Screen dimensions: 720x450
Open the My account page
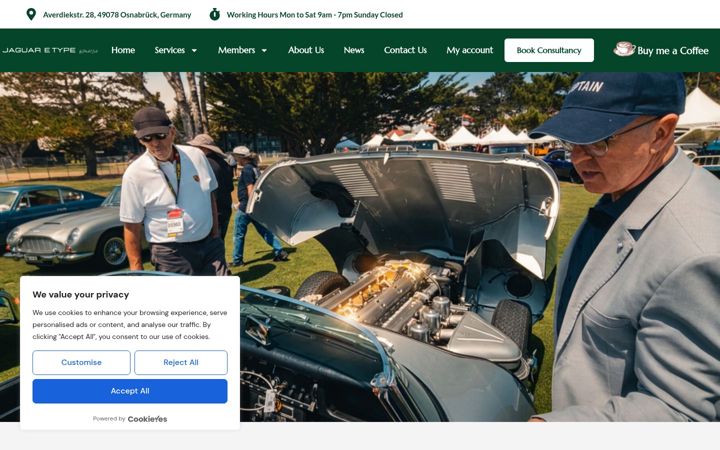pos(469,50)
